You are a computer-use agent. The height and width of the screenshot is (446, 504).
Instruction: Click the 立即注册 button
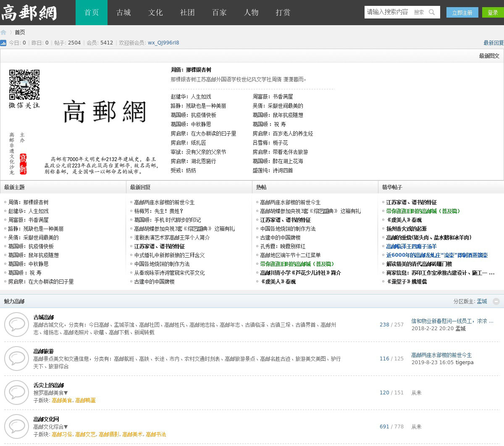[x=462, y=13]
